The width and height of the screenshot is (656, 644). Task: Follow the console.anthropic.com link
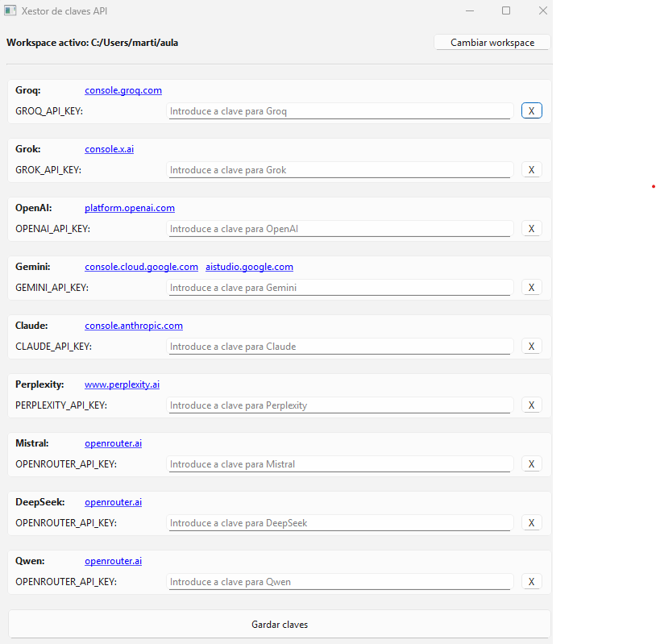(x=134, y=326)
